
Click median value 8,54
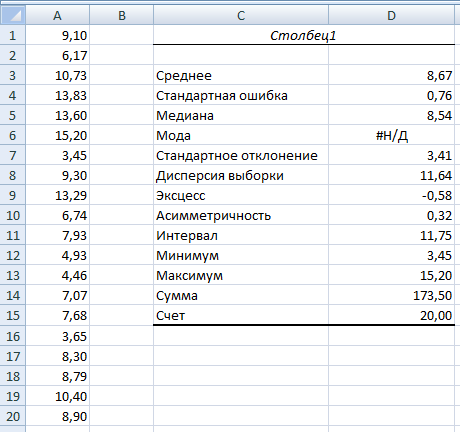[x=391, y=115]
